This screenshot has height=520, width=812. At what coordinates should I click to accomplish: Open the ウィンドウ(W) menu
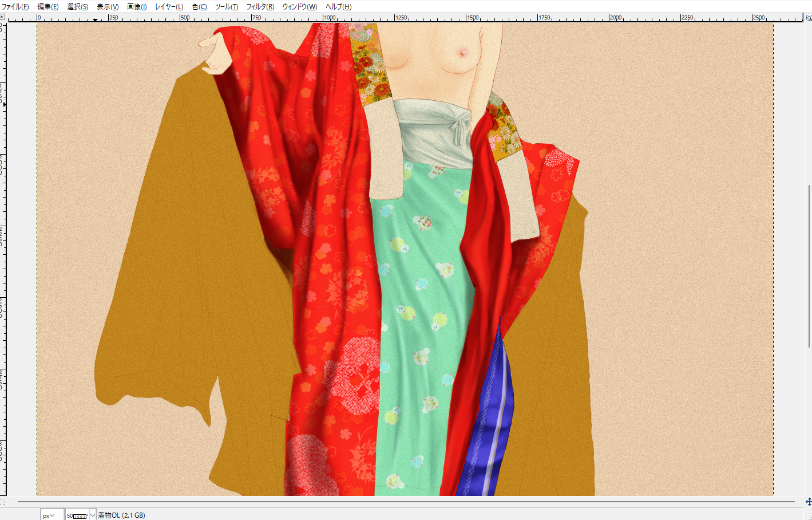click(x=299, y=7)
